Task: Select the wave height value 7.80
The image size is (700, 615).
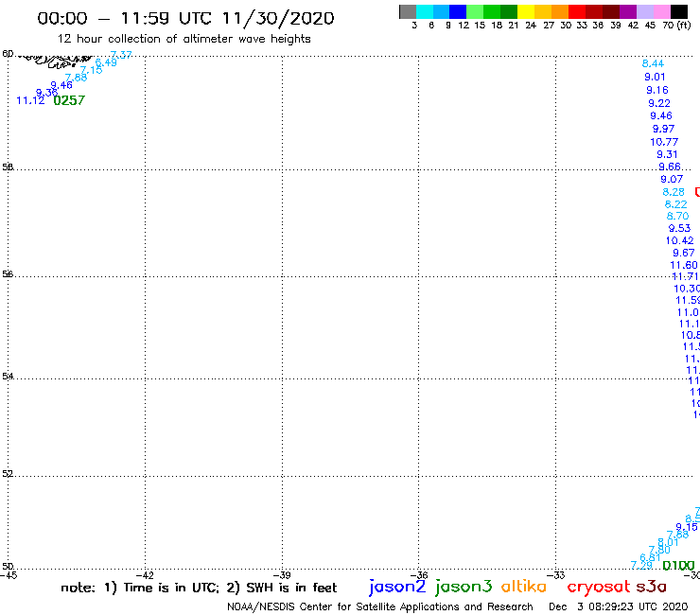Action: coord(659,551)
